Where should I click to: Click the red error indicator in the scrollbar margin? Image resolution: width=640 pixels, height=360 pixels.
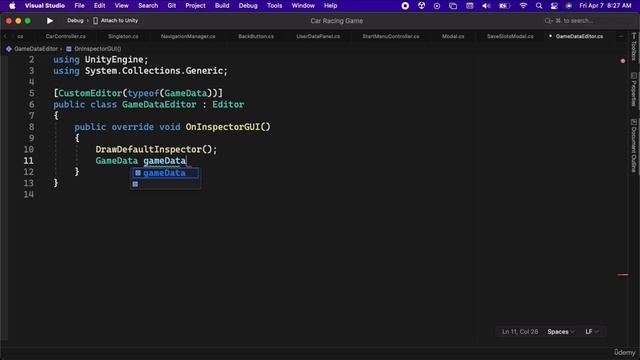[x=623, y=61]
